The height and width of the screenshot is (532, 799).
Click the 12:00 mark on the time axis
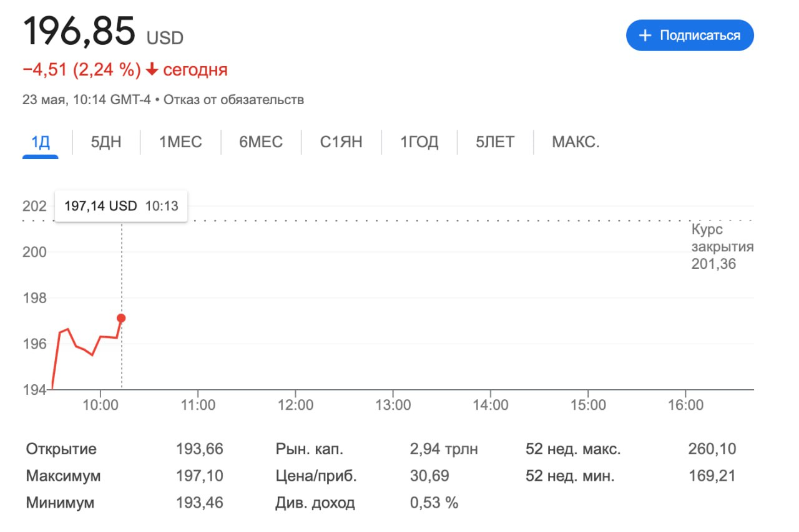click(295, 405)
